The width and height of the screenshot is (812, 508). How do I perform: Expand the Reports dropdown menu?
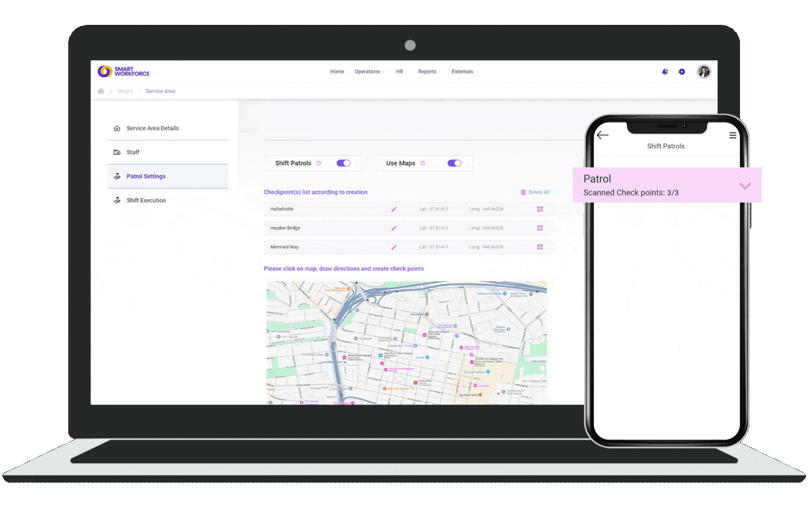pyautogui.click(x=429, y=71)
